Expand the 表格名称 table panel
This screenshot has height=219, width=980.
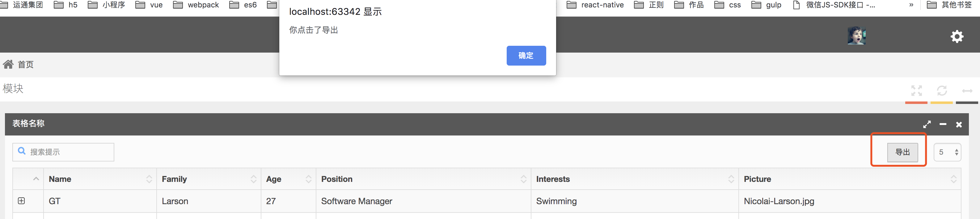pos(927,124)
